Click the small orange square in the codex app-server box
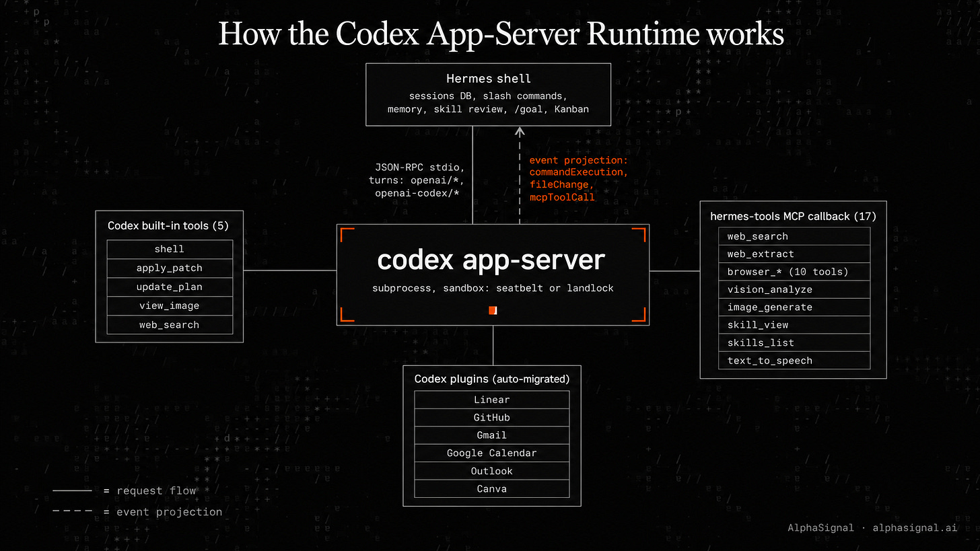The height and width of the screenshot is (551, 980). click(x=493, y=310)
